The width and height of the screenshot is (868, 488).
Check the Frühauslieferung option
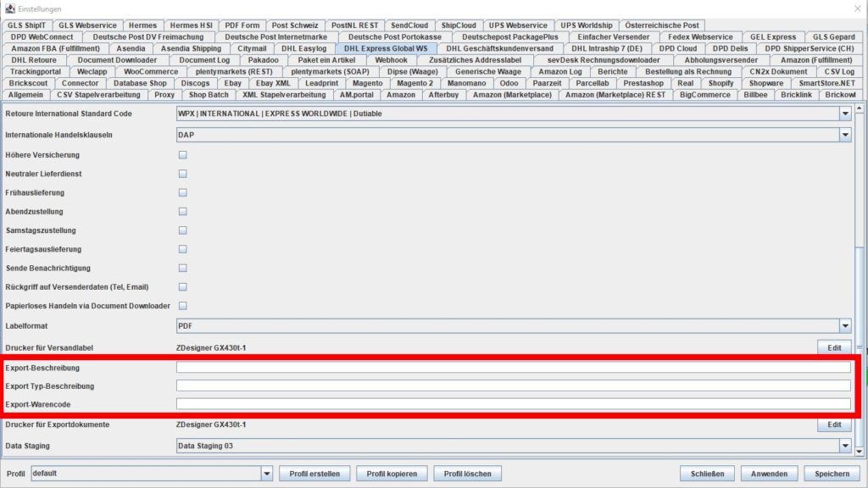[x=183, y=192]
